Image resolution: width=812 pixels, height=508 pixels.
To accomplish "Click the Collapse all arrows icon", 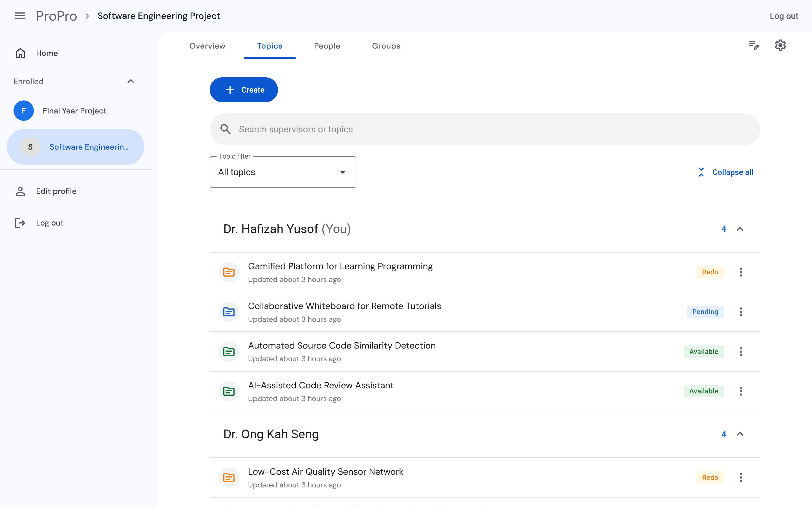I will [701, 172].
